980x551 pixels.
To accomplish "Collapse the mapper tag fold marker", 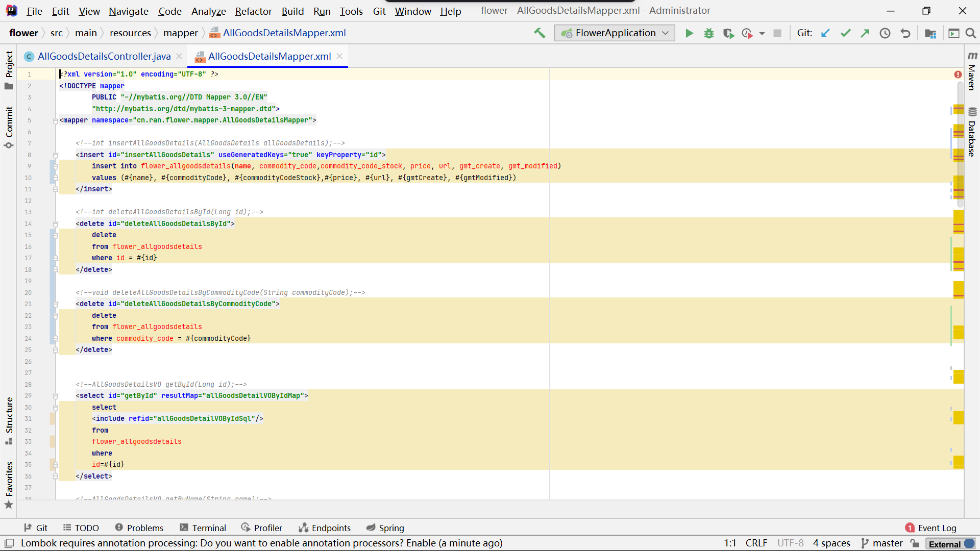I will coord(56,121).
